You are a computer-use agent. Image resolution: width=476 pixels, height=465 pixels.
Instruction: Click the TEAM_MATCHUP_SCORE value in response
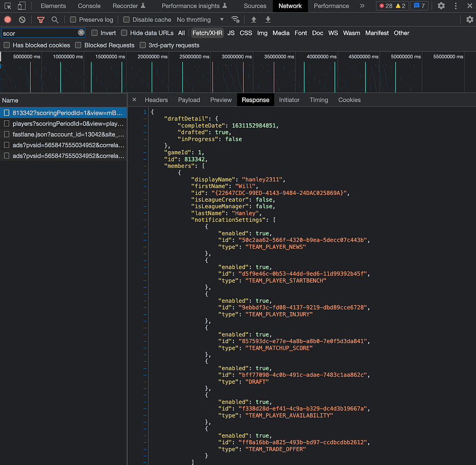279,348
